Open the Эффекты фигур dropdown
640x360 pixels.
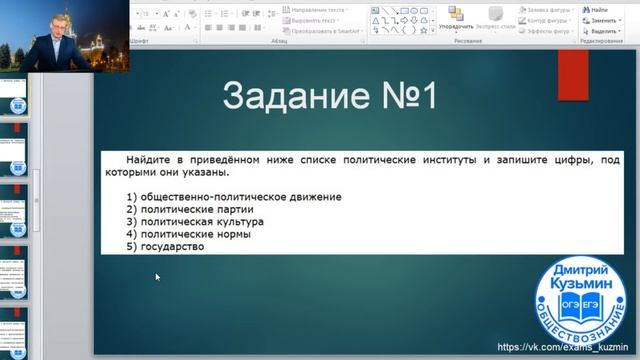tap(547, 31)
